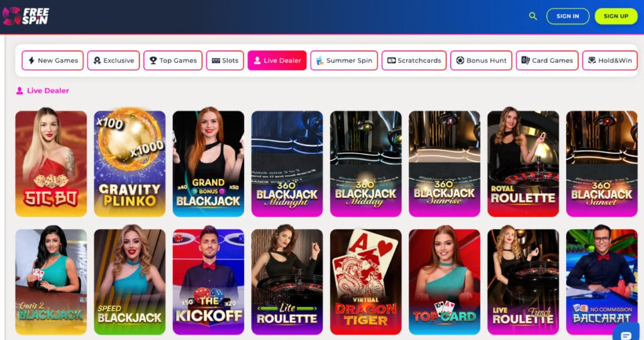The width and height of the screenshot is (644, 340).
Task: Select the active Live Dealer tab
Action: pos(277,60)
